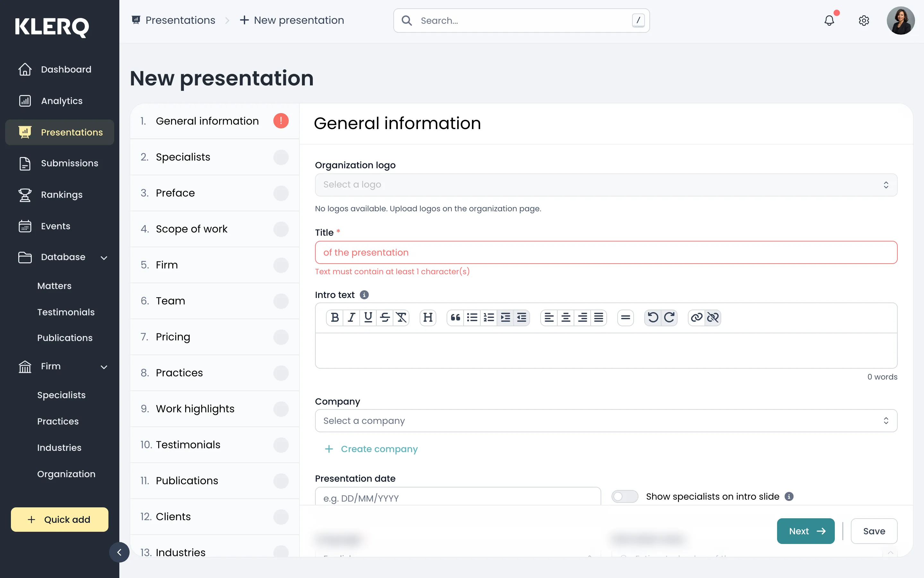
Task: Open settings gear in top bar
Action: pyautogui.click(x=864, y=20)
